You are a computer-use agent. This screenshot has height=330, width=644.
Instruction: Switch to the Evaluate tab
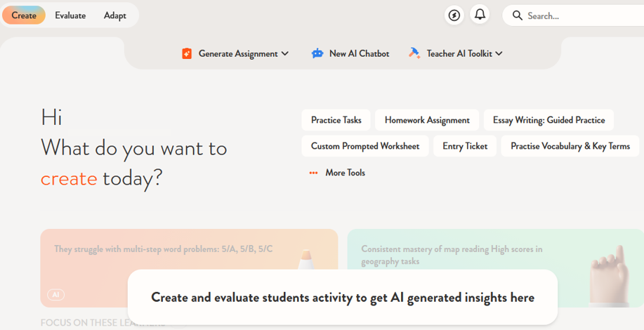(70, 15)
